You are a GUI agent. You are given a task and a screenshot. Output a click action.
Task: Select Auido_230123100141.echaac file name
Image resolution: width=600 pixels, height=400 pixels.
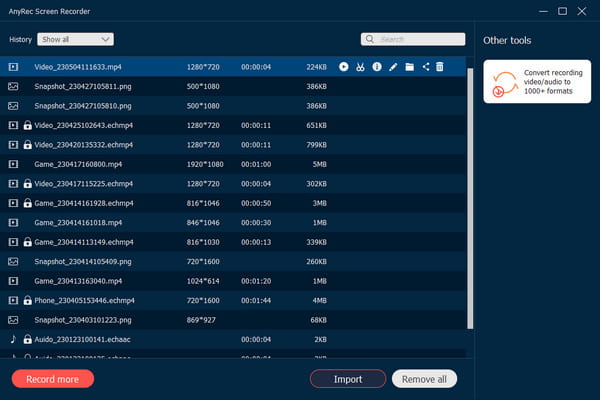(82, 339)
